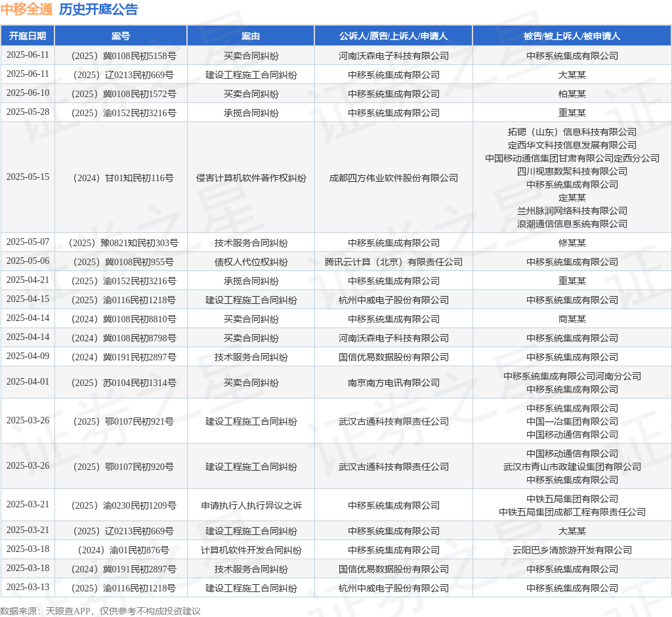Click defendant 中移系统集成有限公司河南分公司

572,377
